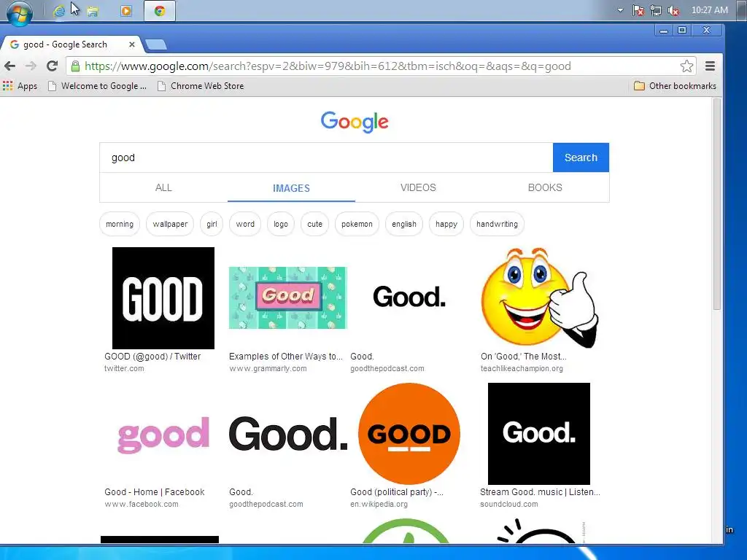
Task: Click 'On 'Good,' The Most...' title
Action: click(x=523, y=356)
